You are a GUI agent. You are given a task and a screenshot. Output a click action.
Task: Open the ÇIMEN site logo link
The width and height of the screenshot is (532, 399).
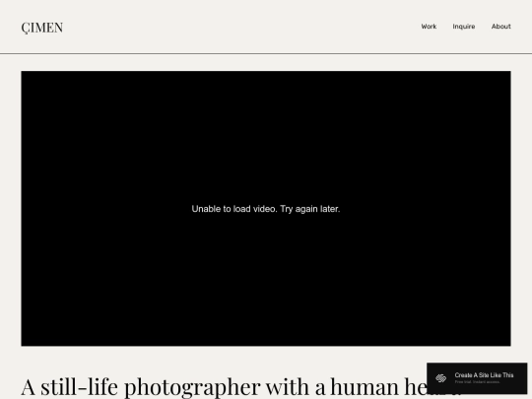42,28
